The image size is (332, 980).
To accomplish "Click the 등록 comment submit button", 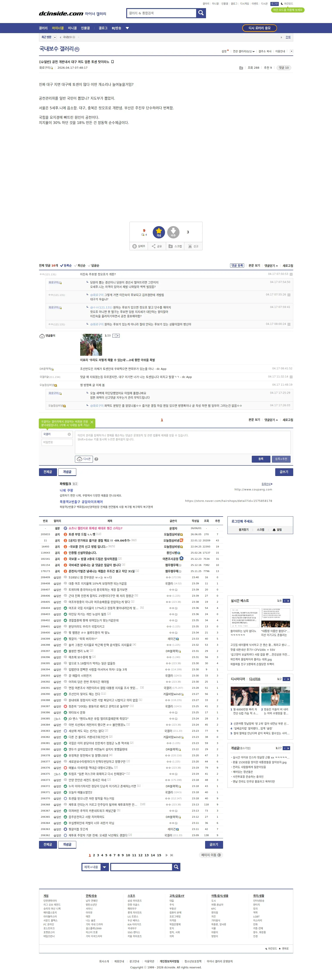I will 261,459.
